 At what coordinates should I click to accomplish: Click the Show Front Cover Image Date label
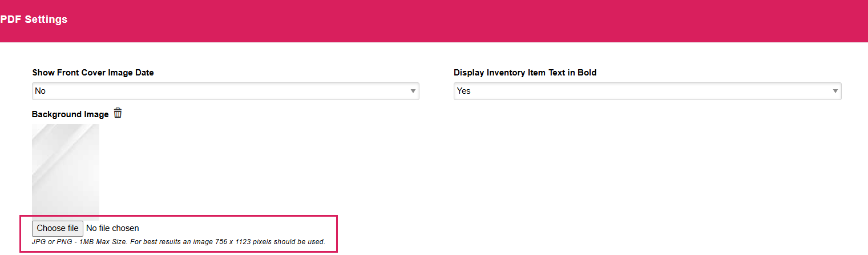93,73
